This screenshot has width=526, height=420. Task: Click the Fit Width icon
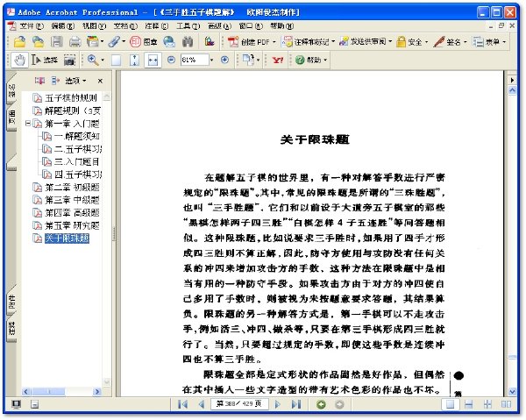coord(153,61)
